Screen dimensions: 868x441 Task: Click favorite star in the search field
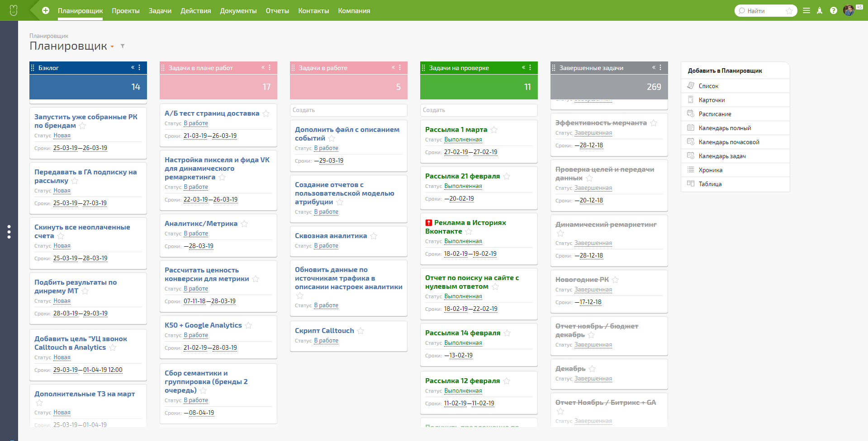point(789,11)
